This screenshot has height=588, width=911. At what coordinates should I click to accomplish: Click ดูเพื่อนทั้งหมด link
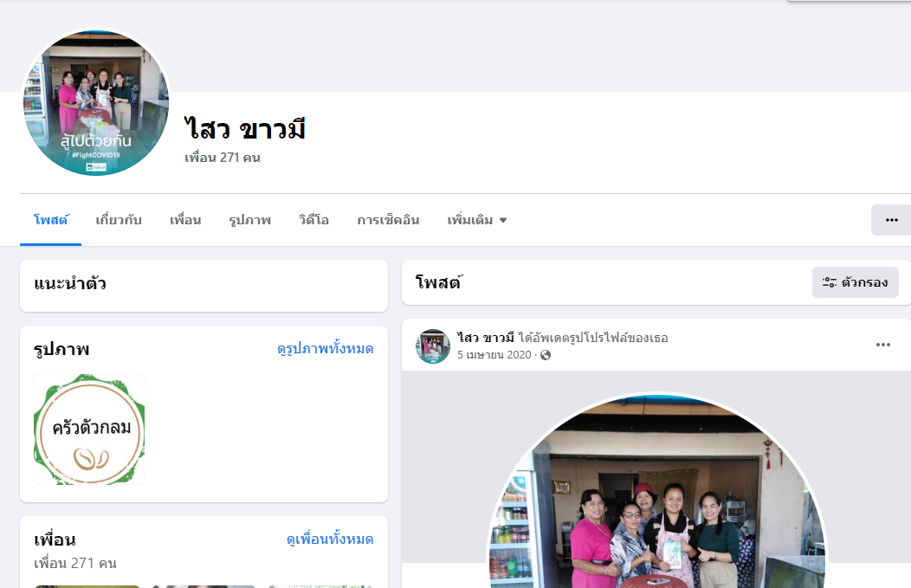[x=330, y=540]
